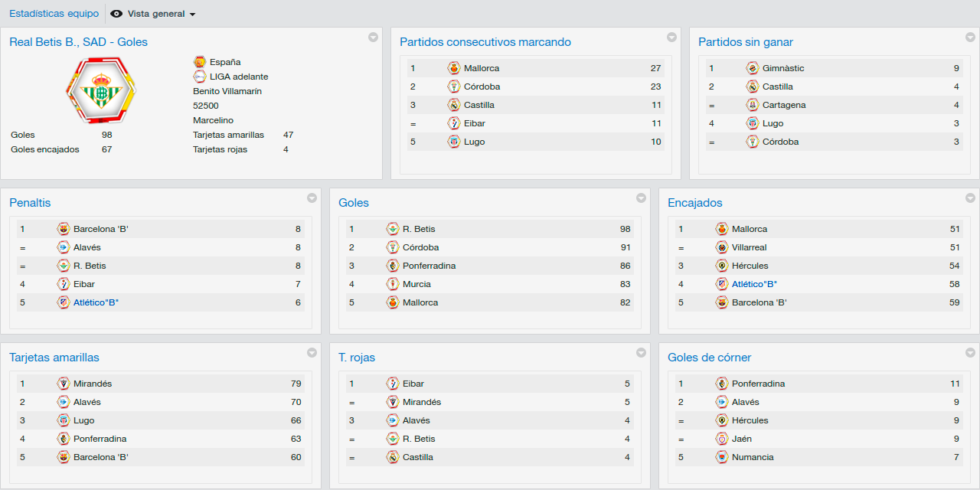Open the Tarjetas amarillas panel title
This screenshot has width=980, height=490.
(54, 358)
